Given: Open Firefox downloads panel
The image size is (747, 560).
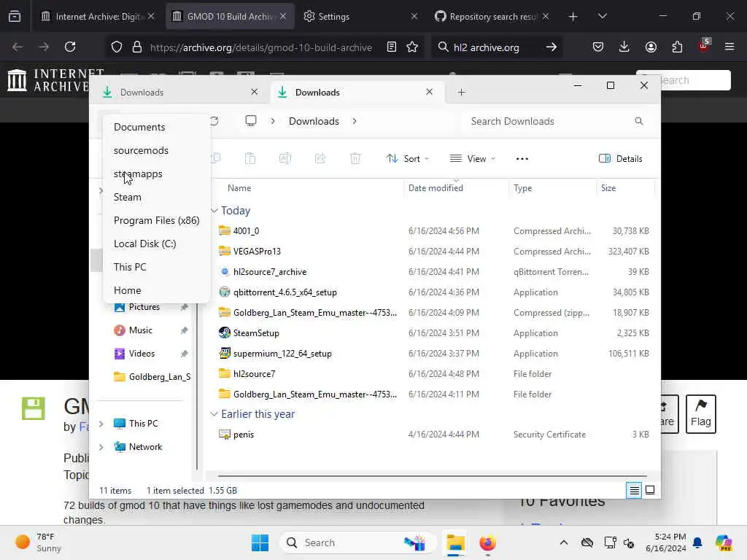Looking at the screenshot, I should pyautogui.click(x=624, y=47).
